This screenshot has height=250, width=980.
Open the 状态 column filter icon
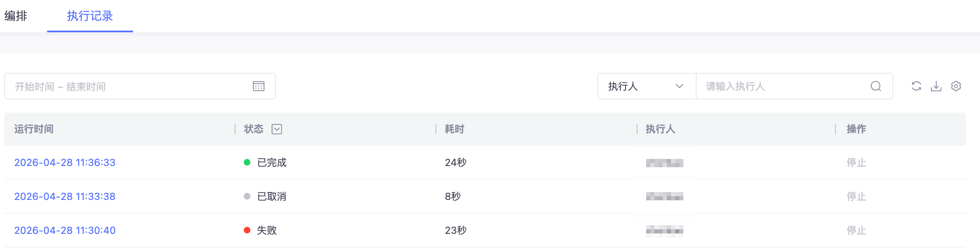[277, 129]
